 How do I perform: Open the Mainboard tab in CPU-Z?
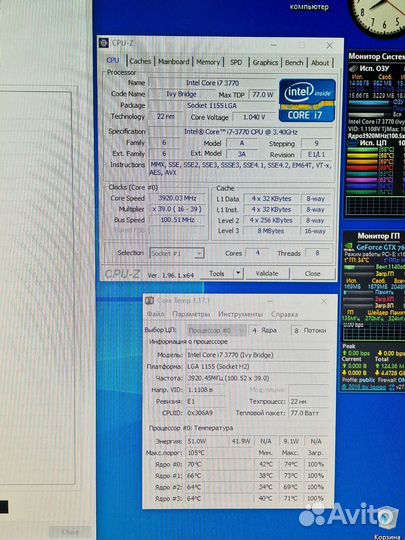(174, 62)
